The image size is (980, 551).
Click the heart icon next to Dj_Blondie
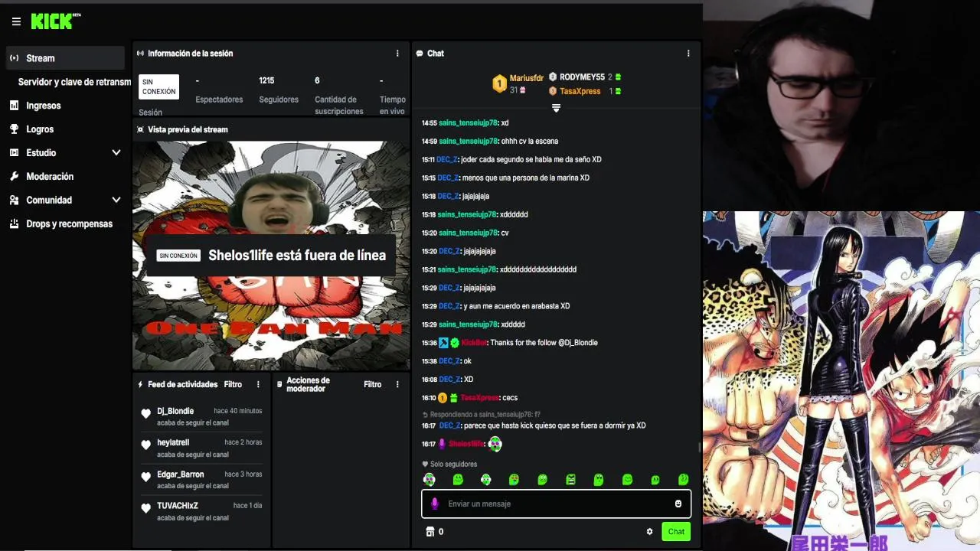(145, 414)
